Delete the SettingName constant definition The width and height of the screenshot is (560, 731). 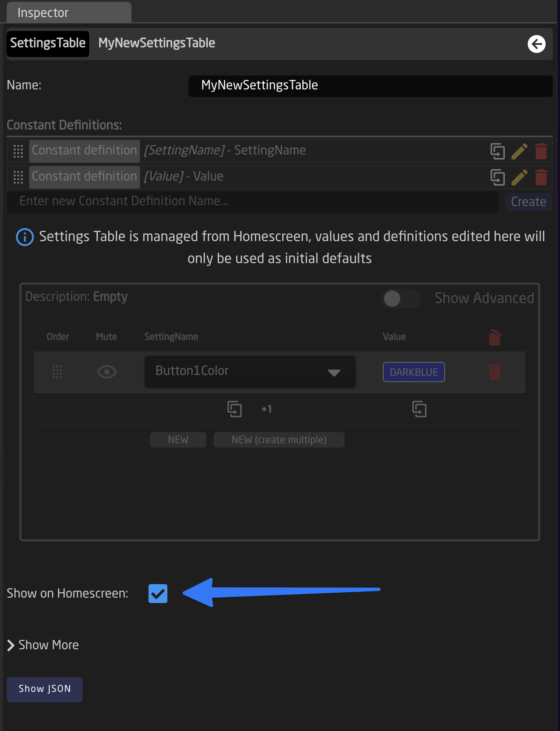coord(541,151)
